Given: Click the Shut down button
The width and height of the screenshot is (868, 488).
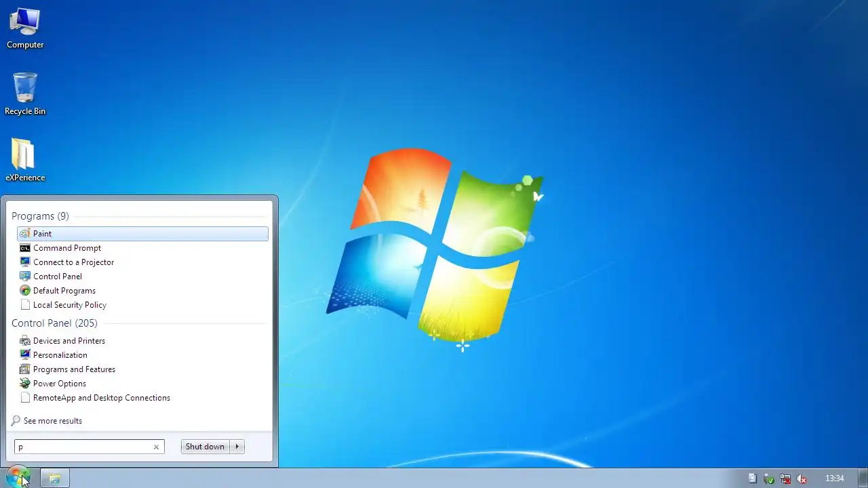Looking at the screenshot, I should [205, 447].
